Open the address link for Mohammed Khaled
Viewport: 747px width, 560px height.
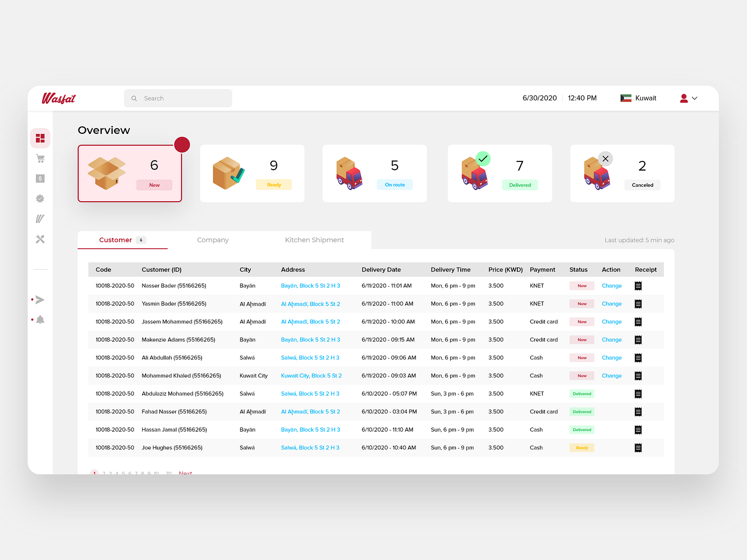(x=311, y=376)
